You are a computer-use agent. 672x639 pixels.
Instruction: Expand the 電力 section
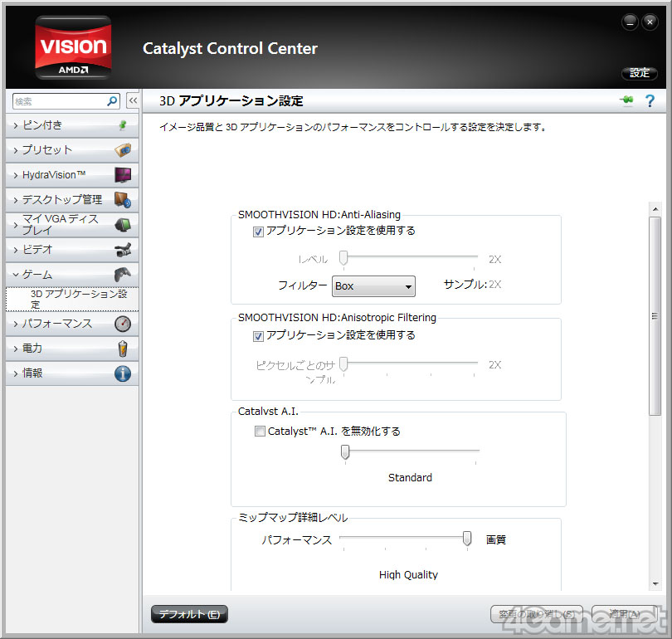[72, 349]
